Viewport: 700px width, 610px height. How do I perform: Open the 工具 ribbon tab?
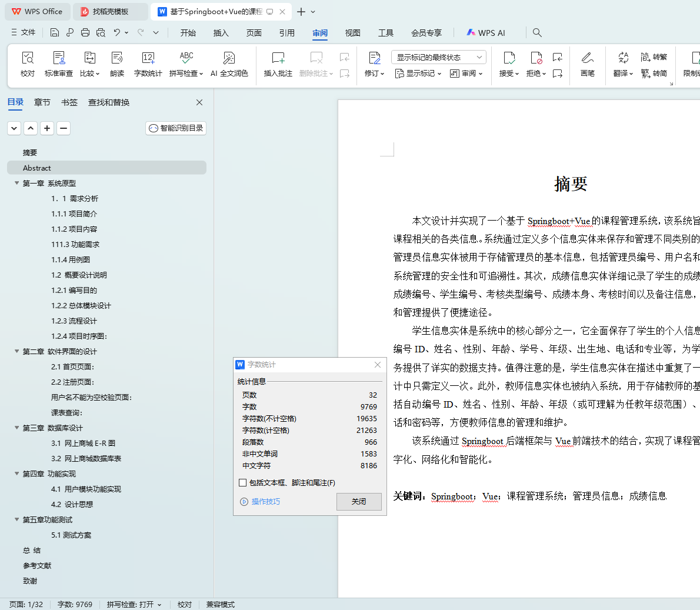[x=386, y=32]
